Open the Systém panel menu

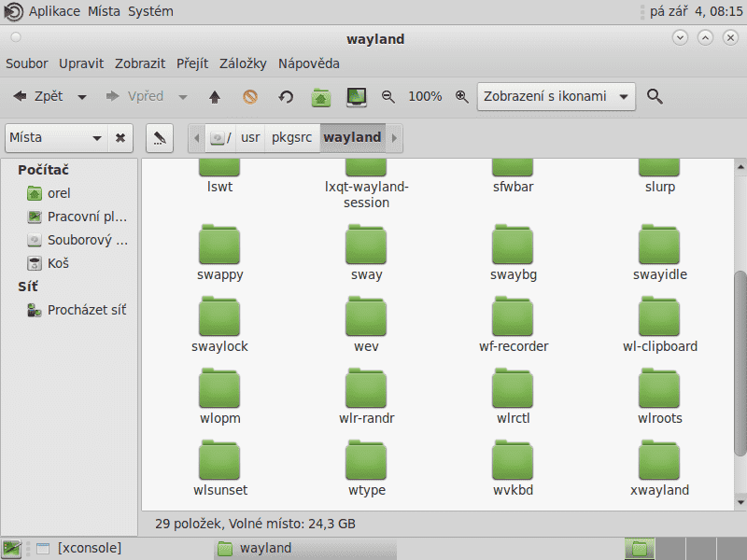150,11
